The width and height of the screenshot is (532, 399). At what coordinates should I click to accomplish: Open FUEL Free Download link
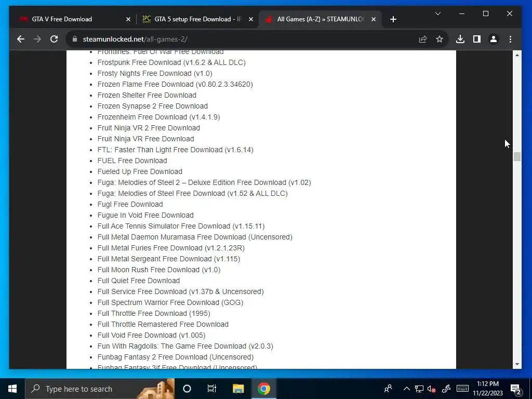click(x=132, y=161)
